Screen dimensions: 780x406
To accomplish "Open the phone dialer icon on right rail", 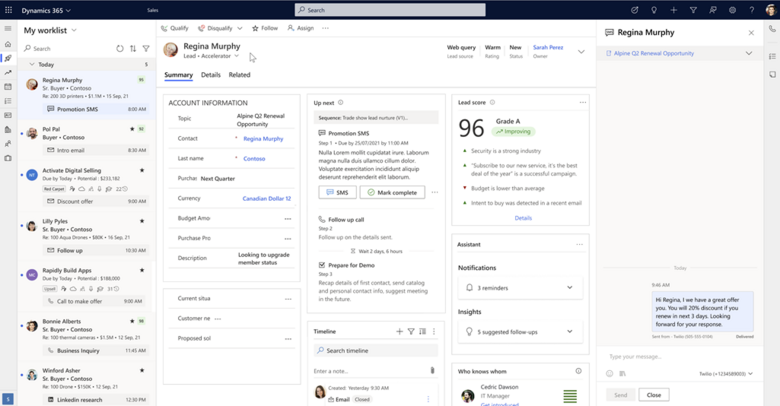I will point(772,29).
